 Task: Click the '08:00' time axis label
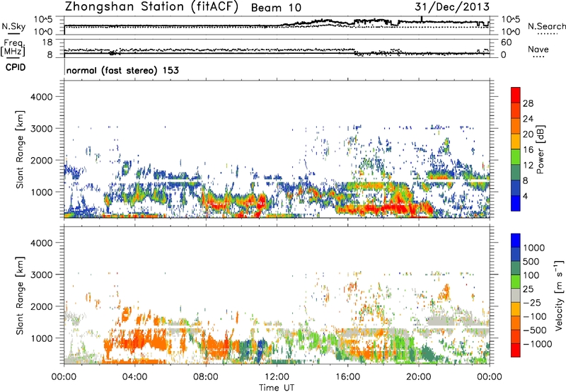[206, 377]
